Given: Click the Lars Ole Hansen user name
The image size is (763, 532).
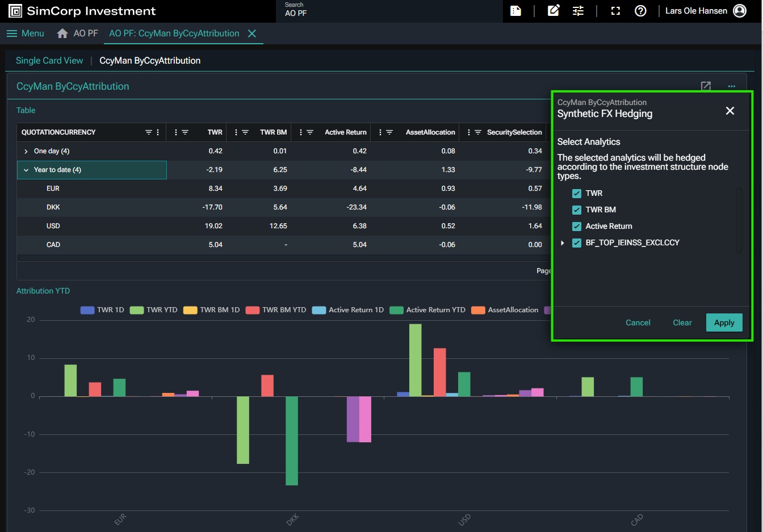Looking at the screenshot, I should pyautogui.click(x=696, y=11).
